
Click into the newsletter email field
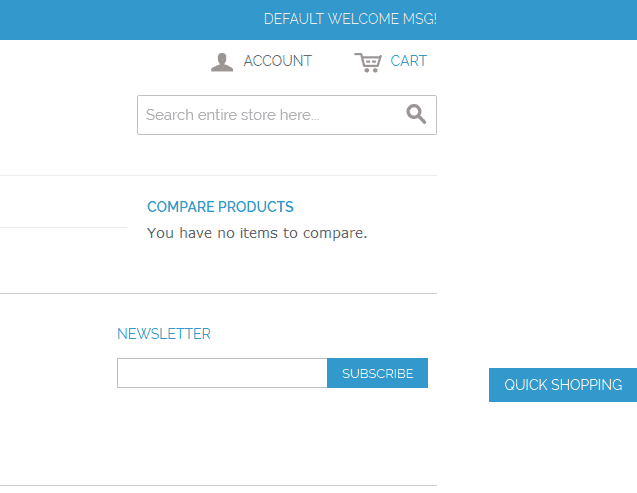pos(222,373)
